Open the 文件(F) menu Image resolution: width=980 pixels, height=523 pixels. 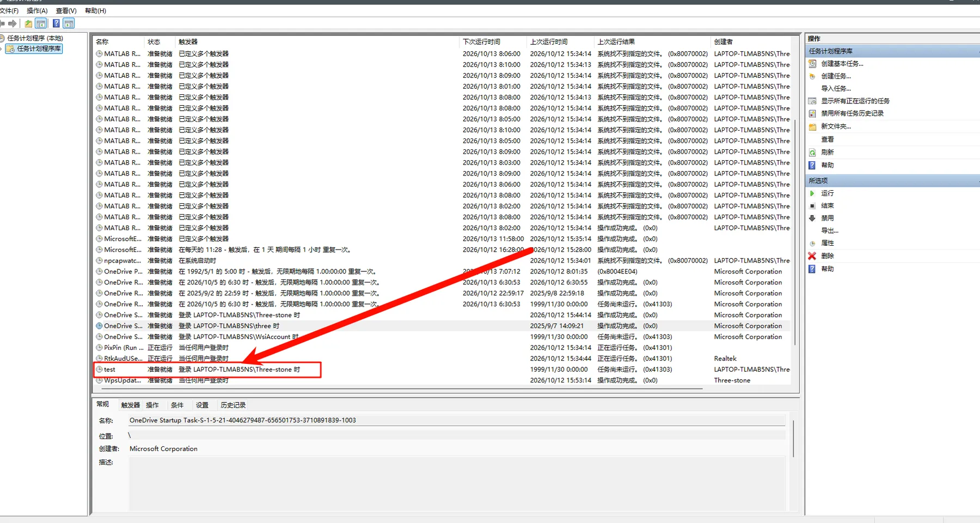[x=9, y=10]
